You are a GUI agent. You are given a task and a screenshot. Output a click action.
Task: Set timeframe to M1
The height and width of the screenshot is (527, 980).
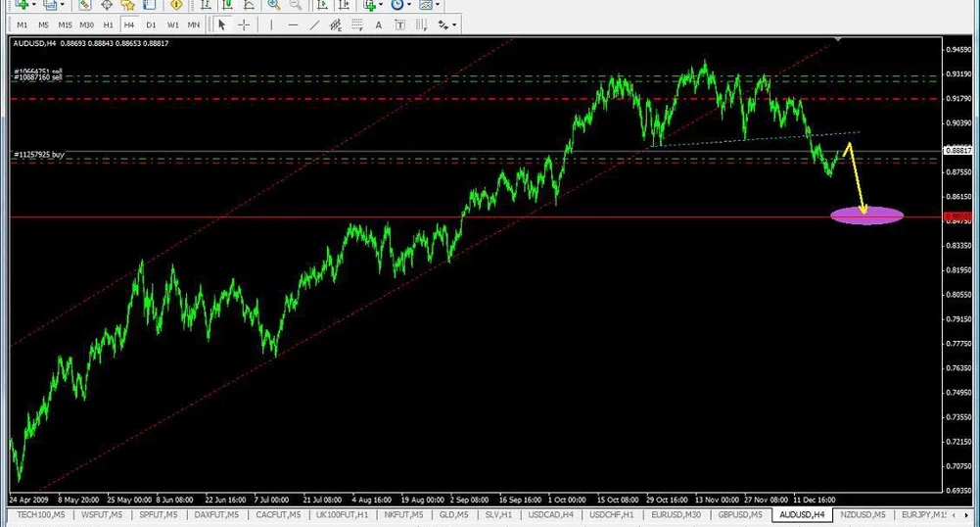pyautogui.click(x=22, y=25)
